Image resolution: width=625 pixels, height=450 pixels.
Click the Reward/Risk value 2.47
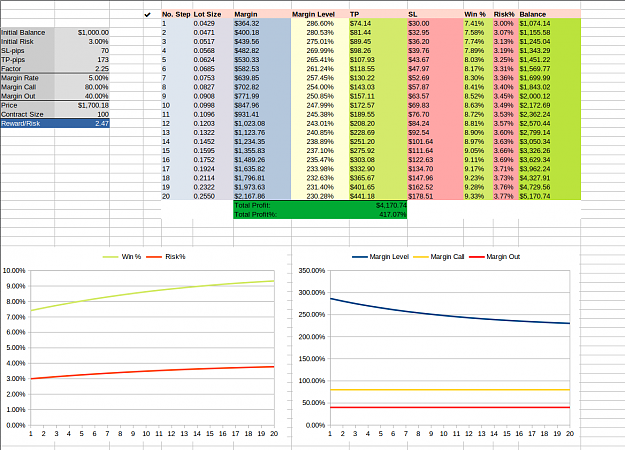82,124
